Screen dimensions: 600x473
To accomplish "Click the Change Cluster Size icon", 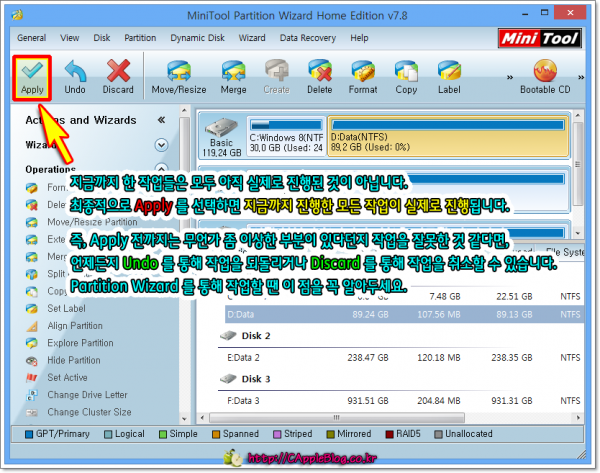I will [x=32, y=413].
